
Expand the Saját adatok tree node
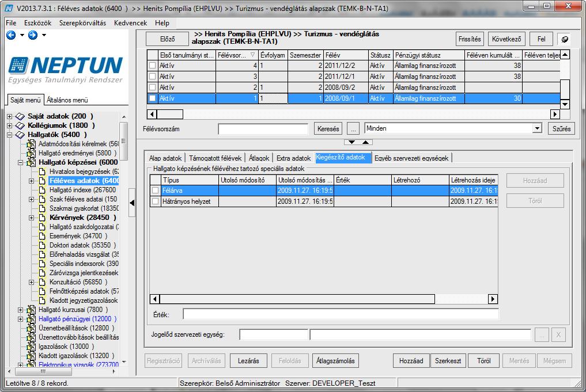click(9, 116)
